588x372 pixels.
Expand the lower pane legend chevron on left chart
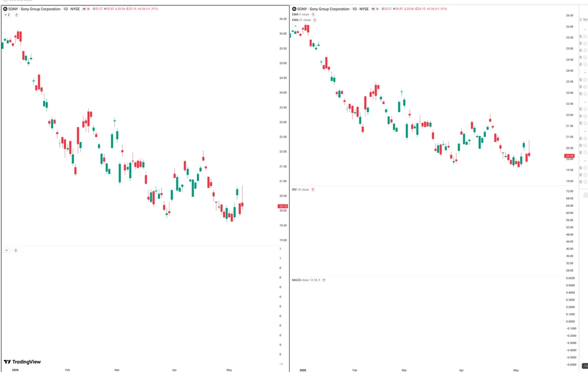(x=6, y=250)
